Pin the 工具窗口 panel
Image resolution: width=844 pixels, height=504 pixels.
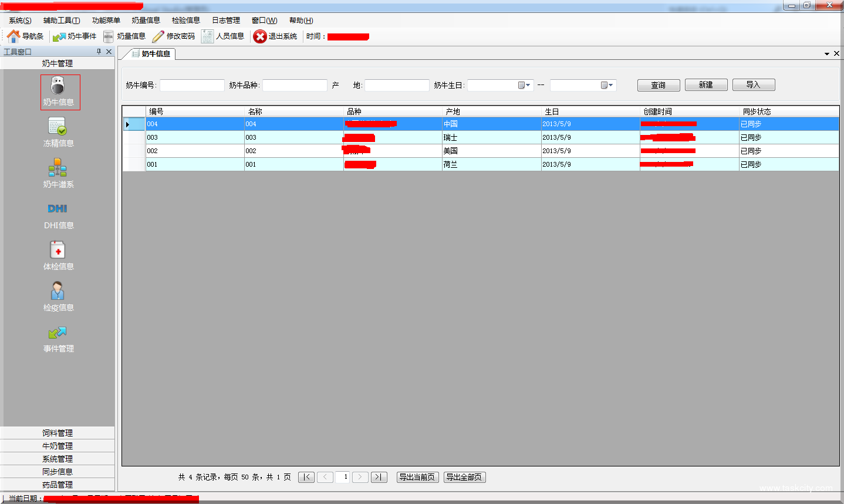pyautogui.click(x=99, y=52)
